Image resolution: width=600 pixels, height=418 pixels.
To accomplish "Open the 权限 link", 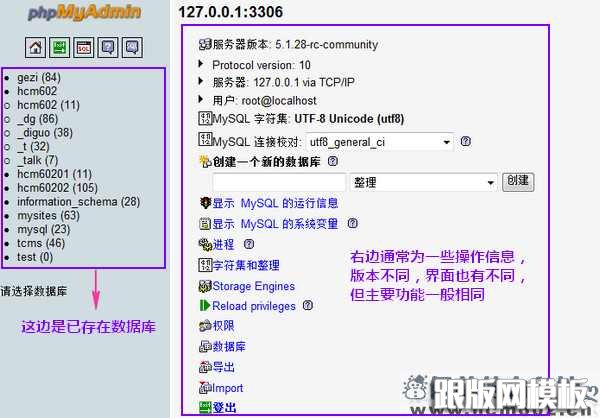I will coord(223,326).
